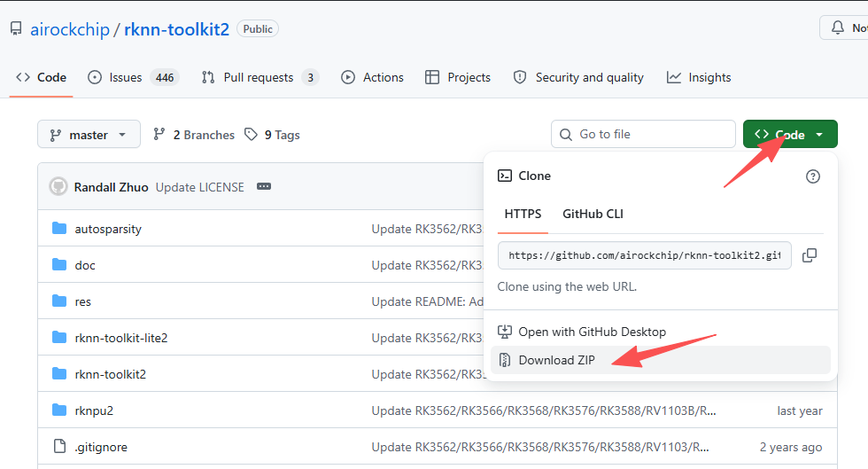868x469 pixels.
Task: Click the file icon next to .gitignore
Action: tap(59, 446)
